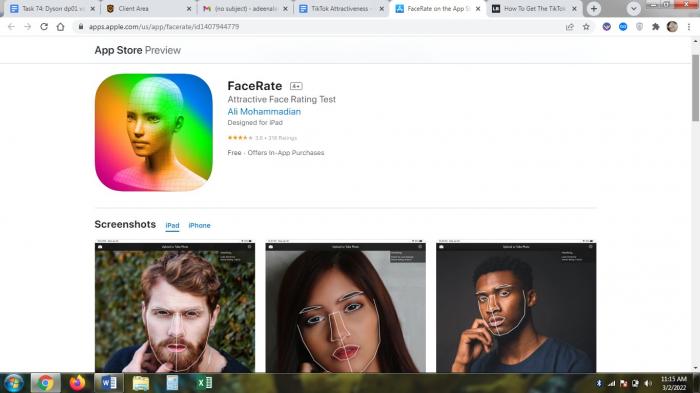The height and width of the screenshot is (393, 700).
Task: Launch Firefox from the taskbar
Action: (x=77, y=383)
